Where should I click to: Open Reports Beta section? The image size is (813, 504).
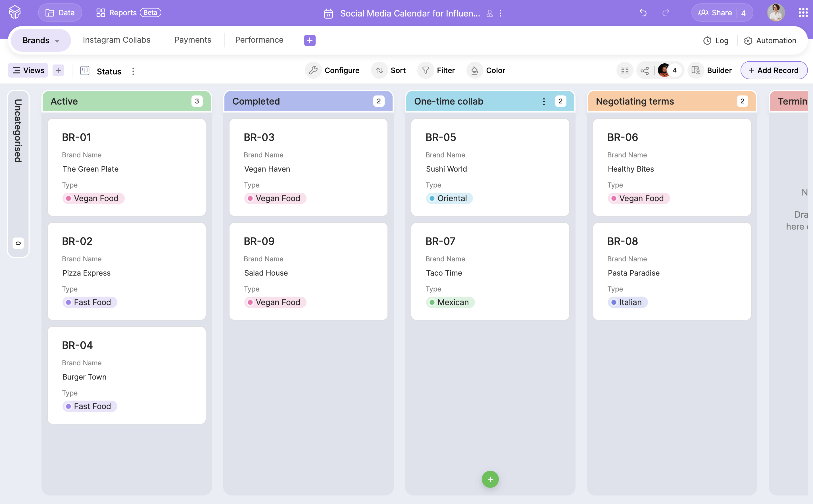(x=129, y=13)
